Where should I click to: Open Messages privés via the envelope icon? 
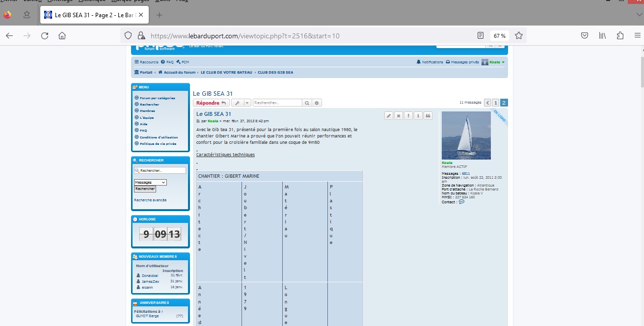click(448, 61)
